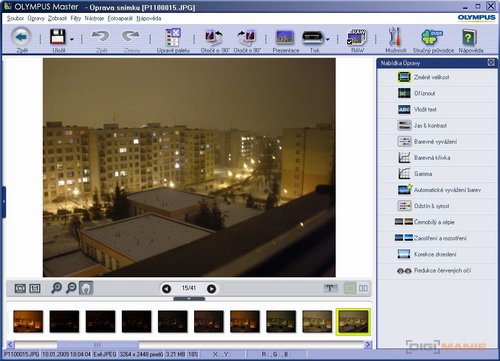Select Změnit velikost resize tool
The height and width of the screenshot is (361, 500).
point(437,77)
